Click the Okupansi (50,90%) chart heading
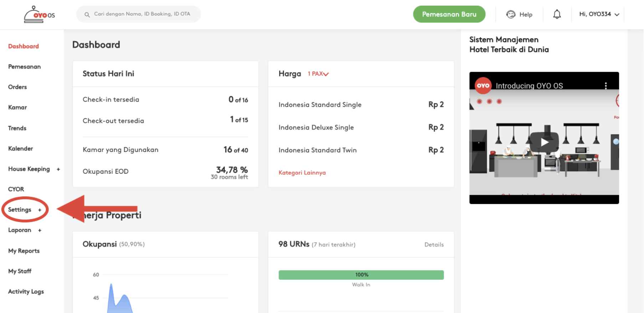The image size is (644, 313). [113, 244]
